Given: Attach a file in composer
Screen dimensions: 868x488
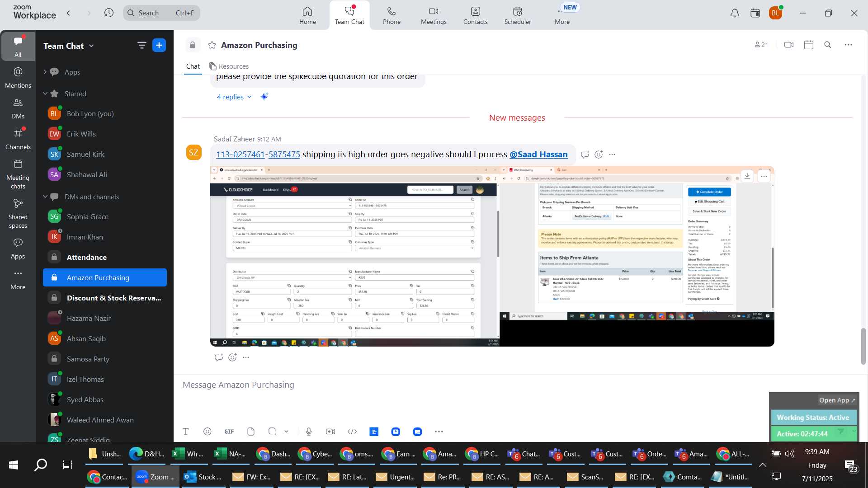Looking at the screenshot, I should [x=251, y=432].
